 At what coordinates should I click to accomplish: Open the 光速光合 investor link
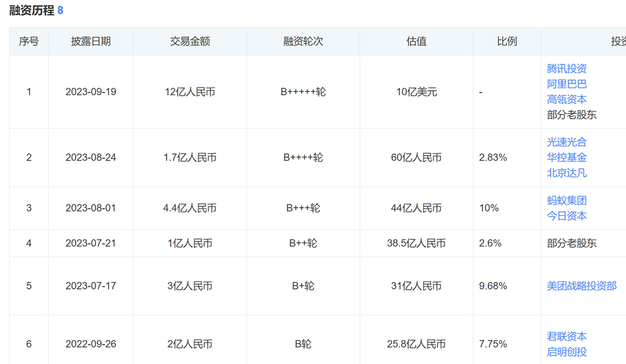click(x=567, y=143)
